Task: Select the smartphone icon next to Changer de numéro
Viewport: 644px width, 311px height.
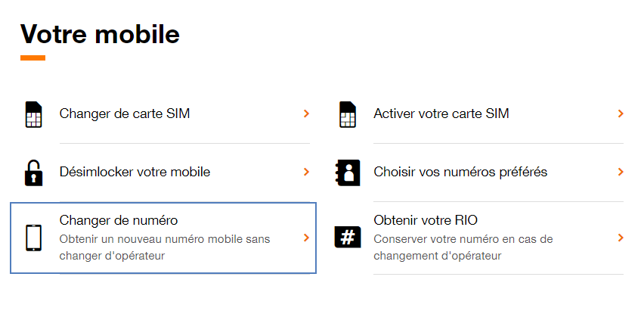Action: pos(34,238)
